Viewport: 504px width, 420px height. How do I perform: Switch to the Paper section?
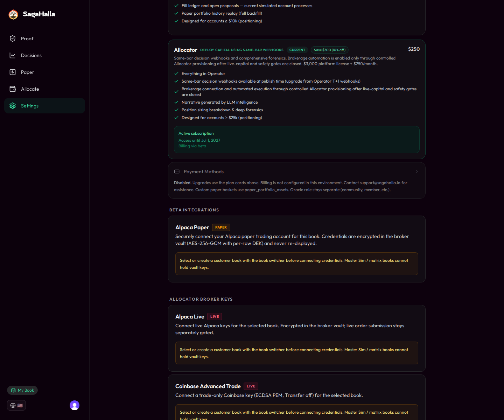44,72
